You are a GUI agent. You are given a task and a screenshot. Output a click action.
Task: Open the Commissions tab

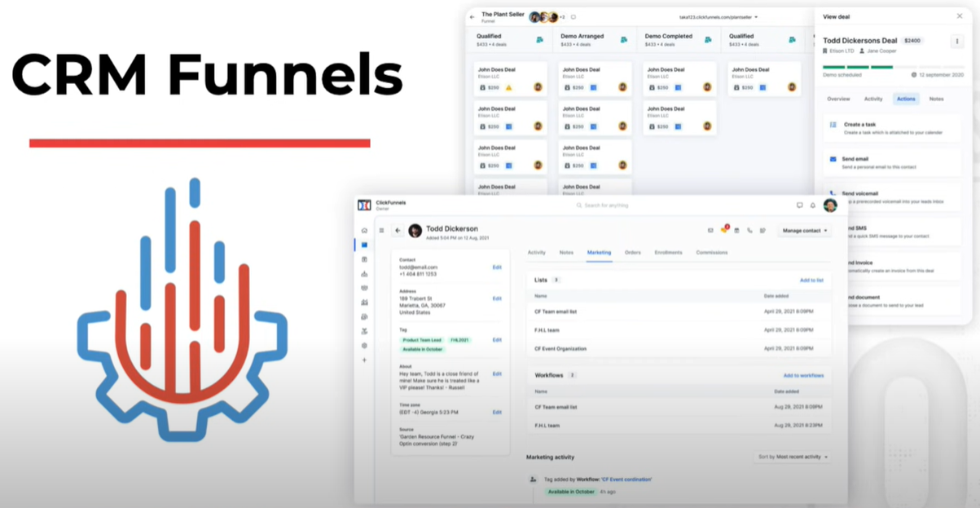[712, 253]
